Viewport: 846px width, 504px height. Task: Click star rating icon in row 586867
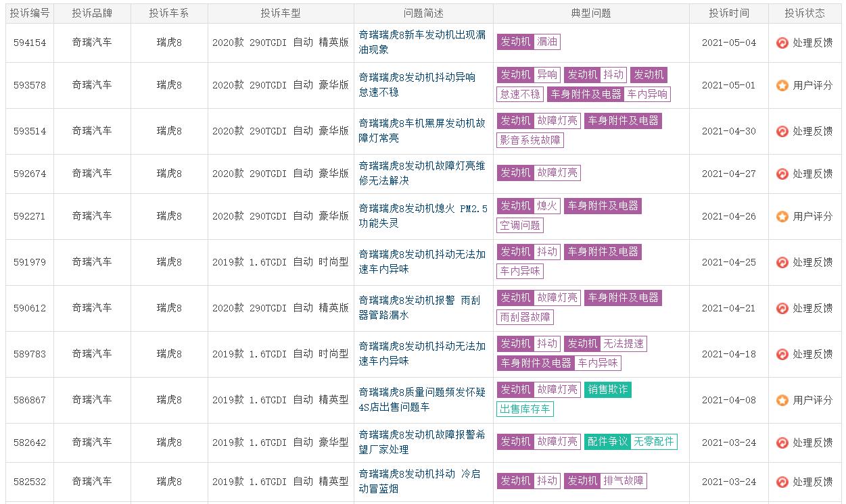(x=782, y=400)
